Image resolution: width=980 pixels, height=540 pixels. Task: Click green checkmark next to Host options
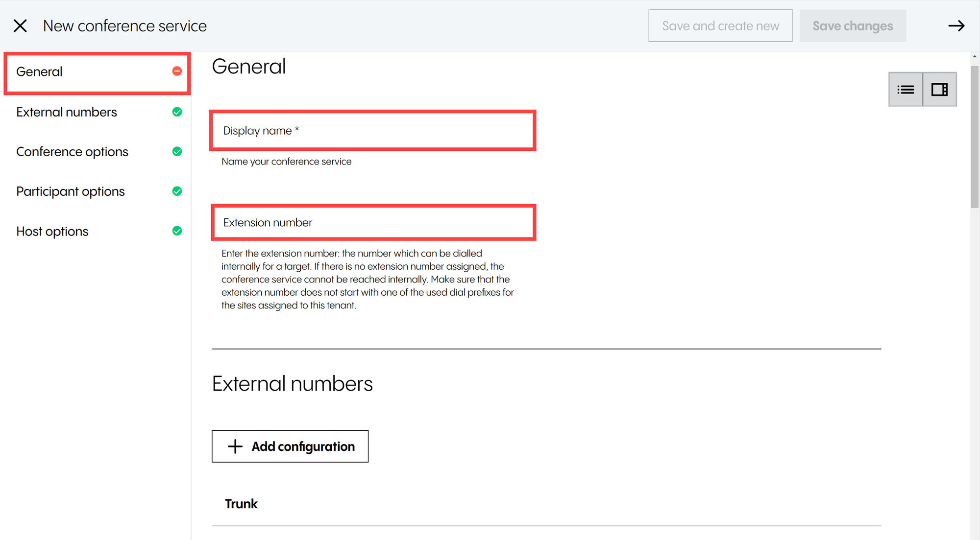(177, 231)
